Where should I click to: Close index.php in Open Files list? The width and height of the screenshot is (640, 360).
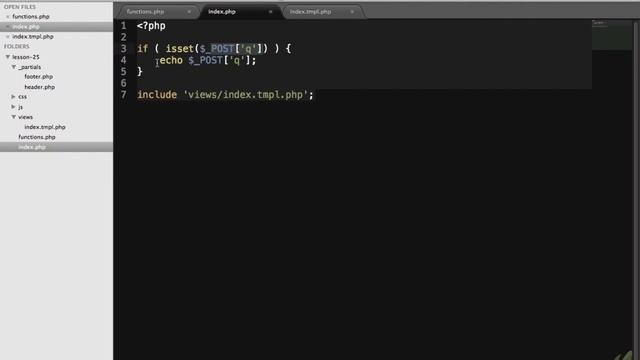(x=7, y=27)
